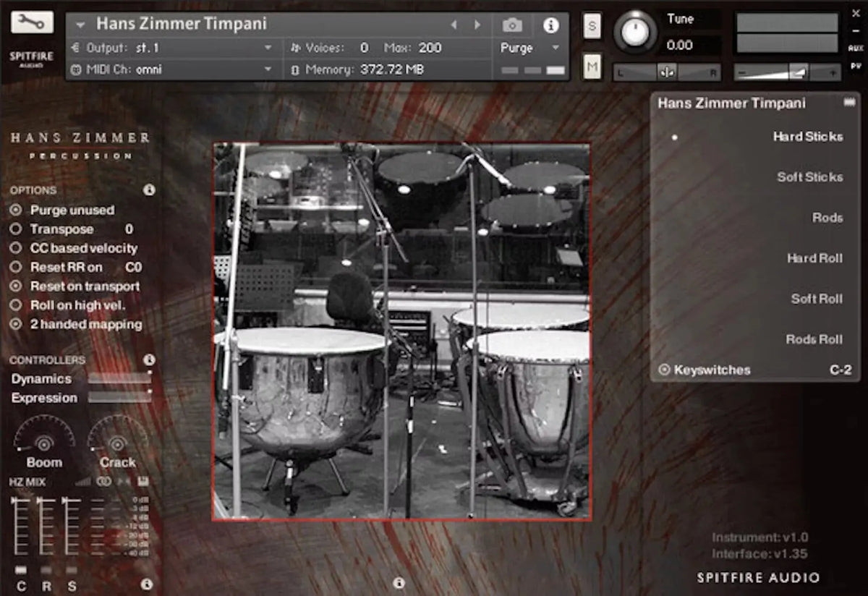This screenshot has width=868, height=596.
Task: Click the save preset icon beside HZ MIX
Action: tap(143, 480)
